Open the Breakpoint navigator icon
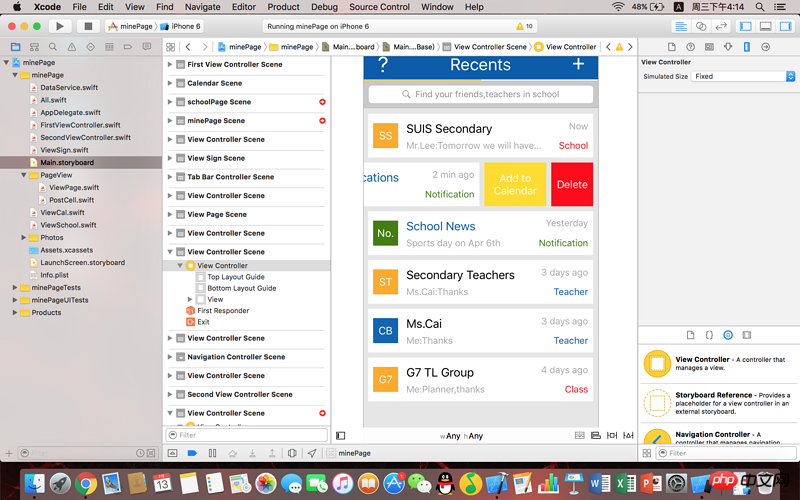Image resolution: width=800 pixels, height=500 pixels. pos(128,47)
